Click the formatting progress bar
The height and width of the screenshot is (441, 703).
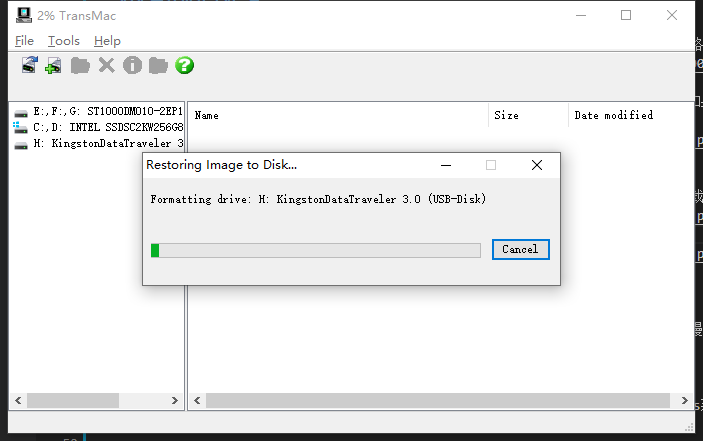(x=315, y=250)
